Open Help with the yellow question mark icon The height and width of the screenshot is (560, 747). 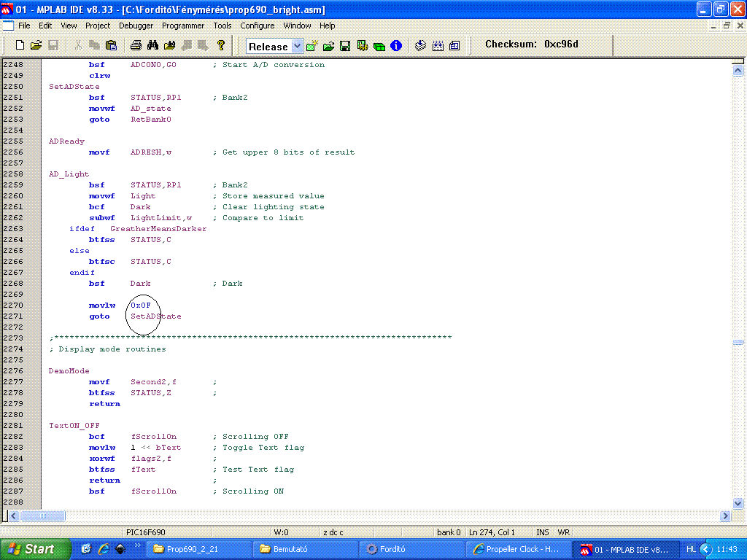coord(220,45)
